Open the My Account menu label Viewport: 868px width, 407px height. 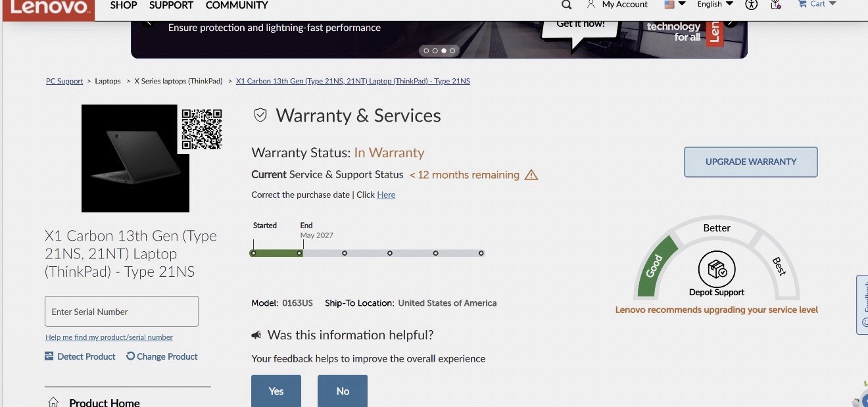[625, 5]
